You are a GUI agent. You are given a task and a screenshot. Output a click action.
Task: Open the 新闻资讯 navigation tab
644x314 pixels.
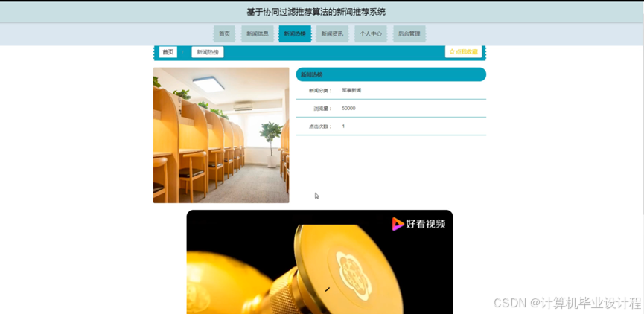(x=332, y=34)
